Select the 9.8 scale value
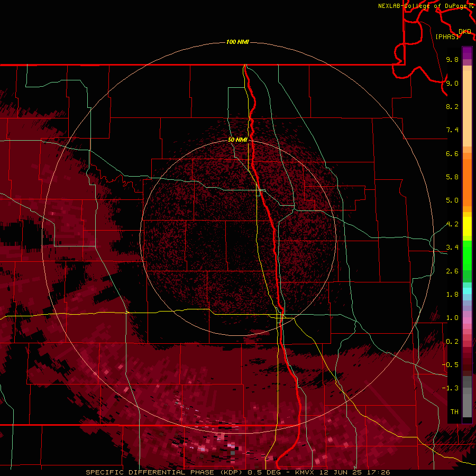The height and width of the screenshot is (476, 476). 452,59
